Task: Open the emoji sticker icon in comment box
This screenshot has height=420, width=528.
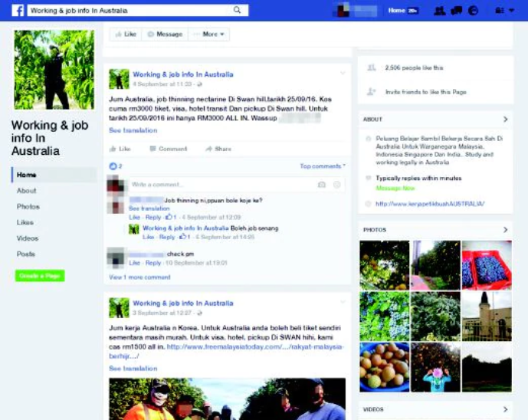Action: coord(336,185)
